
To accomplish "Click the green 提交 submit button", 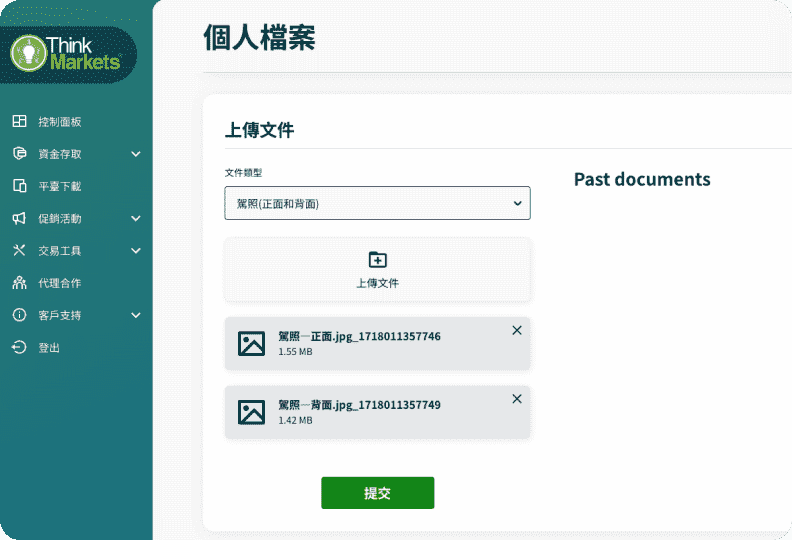I will tap(377, 493).
